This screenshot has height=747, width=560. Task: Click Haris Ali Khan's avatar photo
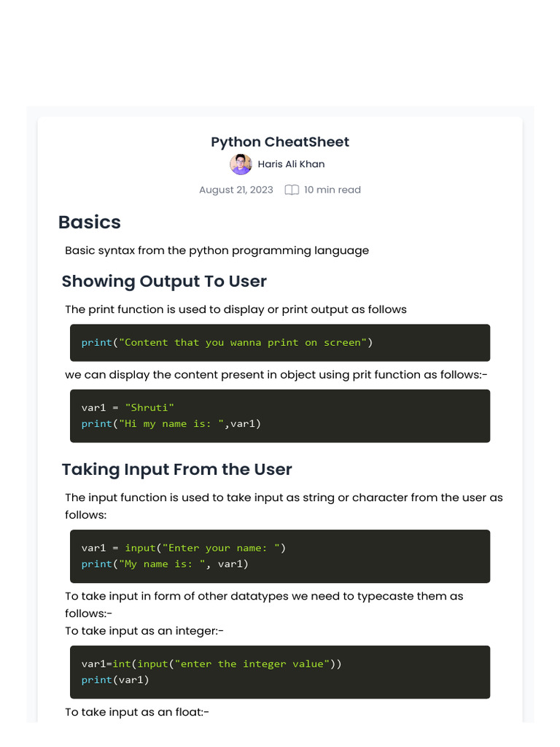(x=241, y=165)
